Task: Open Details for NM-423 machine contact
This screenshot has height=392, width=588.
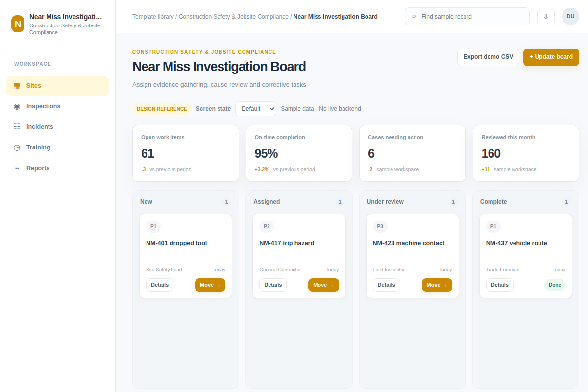Action: tap(387, 285)
